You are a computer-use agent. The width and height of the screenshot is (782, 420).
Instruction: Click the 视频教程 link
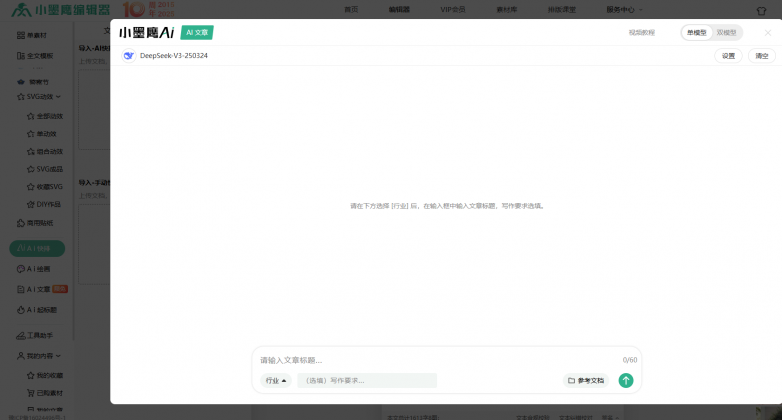click(x=641, y=32)
